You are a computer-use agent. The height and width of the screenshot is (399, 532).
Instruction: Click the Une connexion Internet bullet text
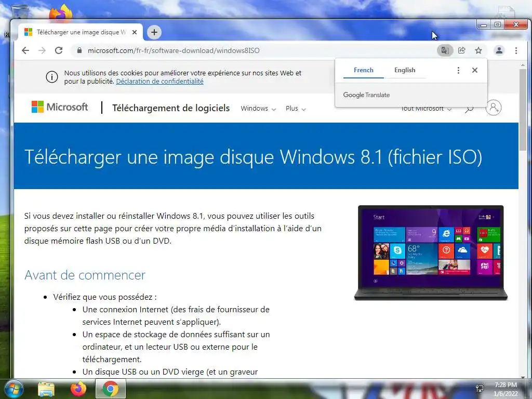176,315
